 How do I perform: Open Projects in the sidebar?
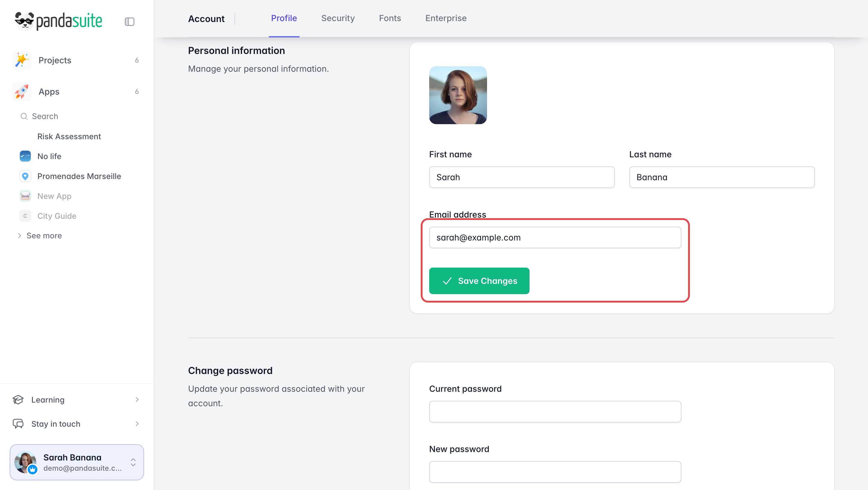[x=77, y=60]
